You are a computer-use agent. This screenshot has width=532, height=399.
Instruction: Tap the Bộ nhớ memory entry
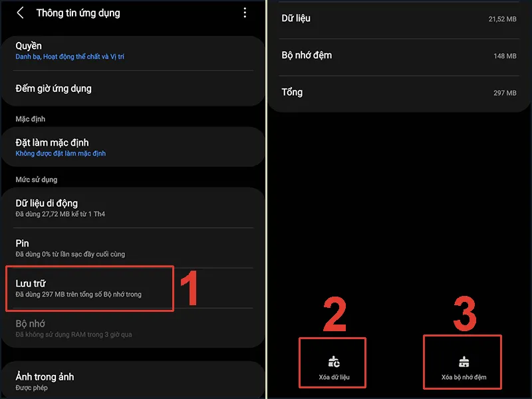click(133, 328)
